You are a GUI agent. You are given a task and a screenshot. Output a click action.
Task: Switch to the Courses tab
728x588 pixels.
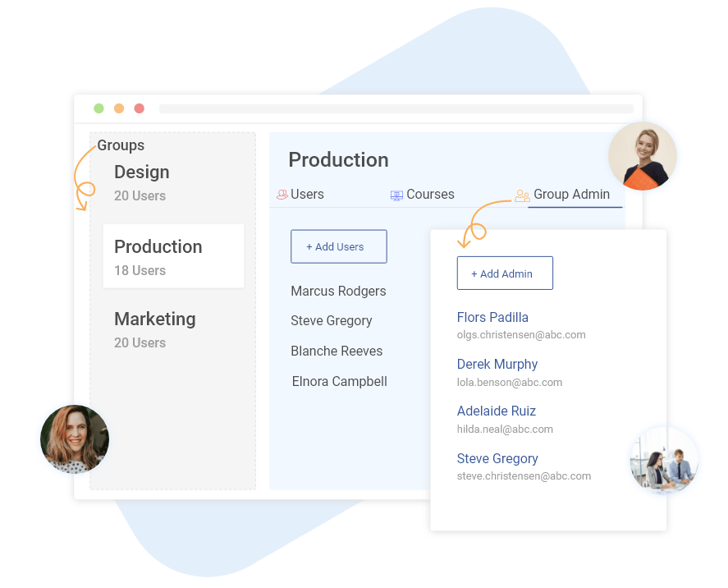[430, 195]
